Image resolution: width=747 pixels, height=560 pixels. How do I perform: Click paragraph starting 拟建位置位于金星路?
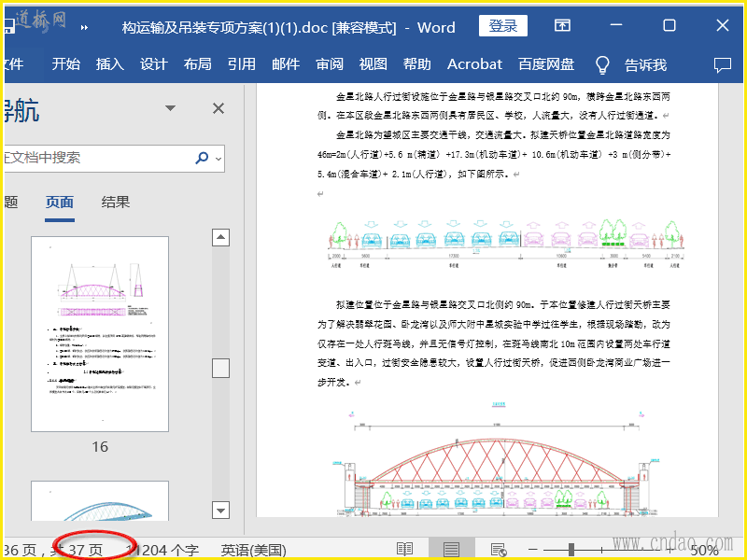(494, 343)
